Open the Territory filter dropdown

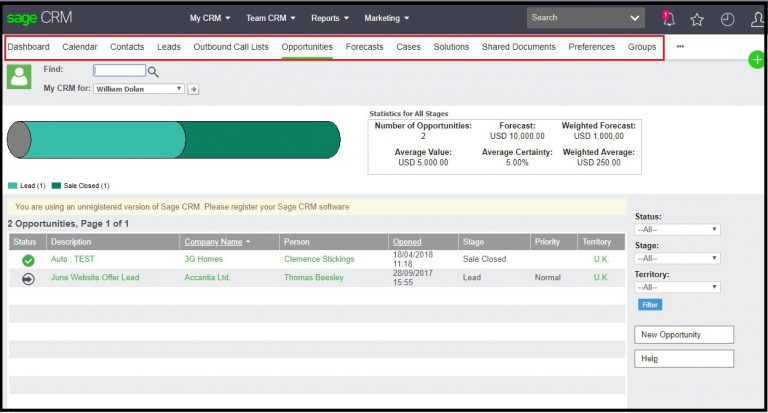coord(677,287)
